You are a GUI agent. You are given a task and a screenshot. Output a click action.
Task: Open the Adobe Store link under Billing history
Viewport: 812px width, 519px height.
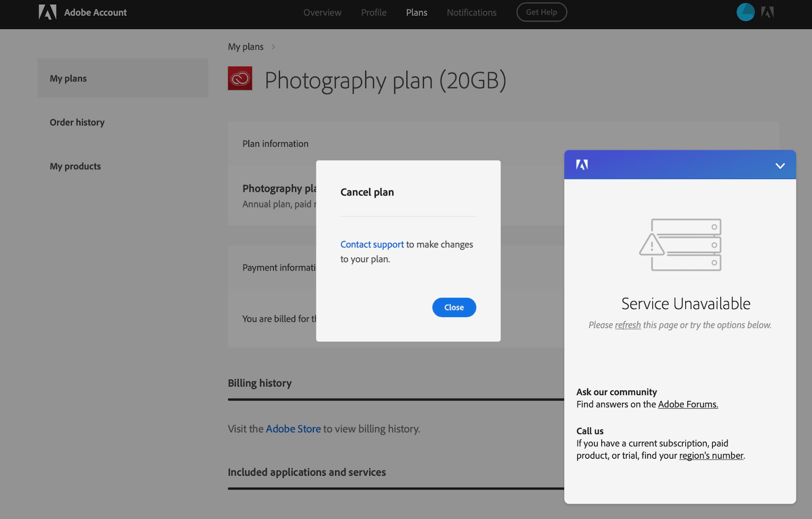click(293, 428)
